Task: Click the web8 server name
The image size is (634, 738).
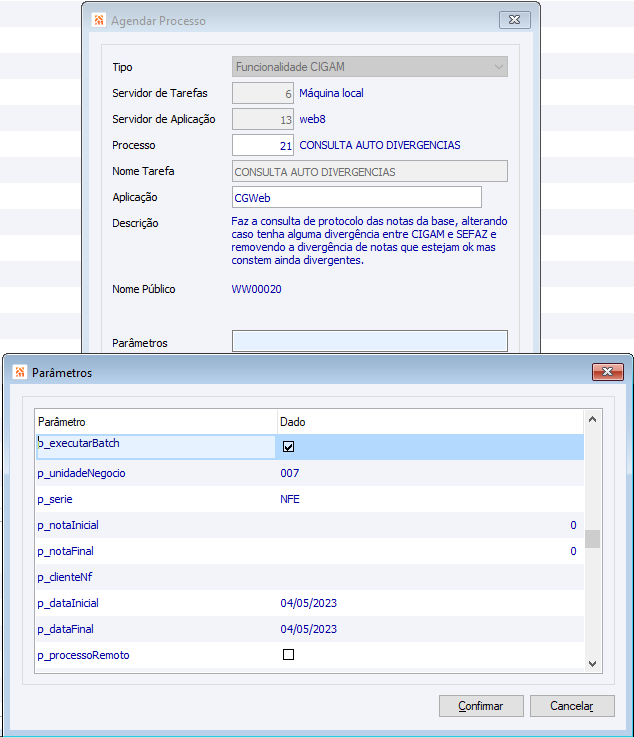Action: click(313, 119)
